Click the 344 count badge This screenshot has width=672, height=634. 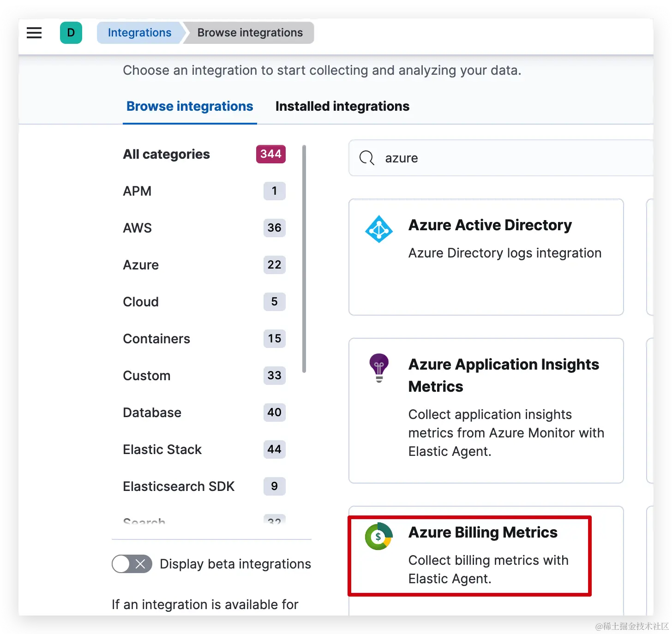(x=271, y=154)
